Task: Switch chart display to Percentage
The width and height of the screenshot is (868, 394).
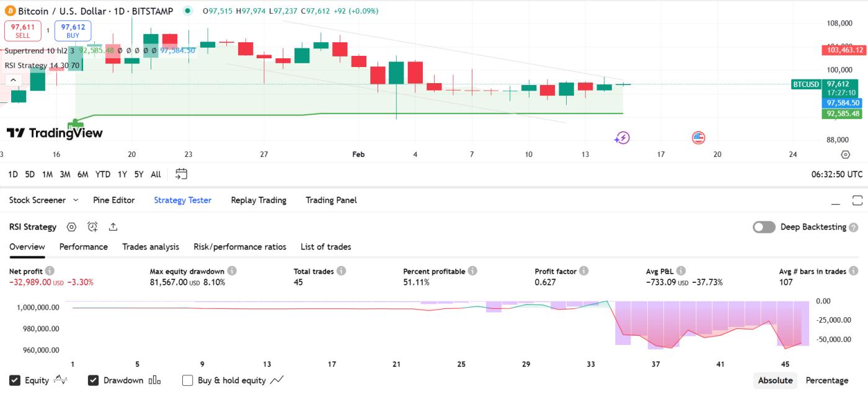Action: (x=827, y=380)
